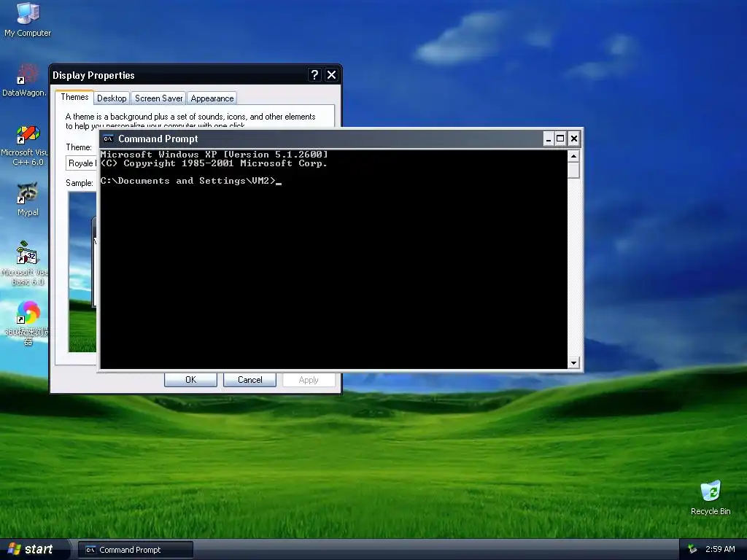This screenshot has width=747, height=560.
Task: Click the Command Prompt taskbar button
Action: click(x=135, y=550)
